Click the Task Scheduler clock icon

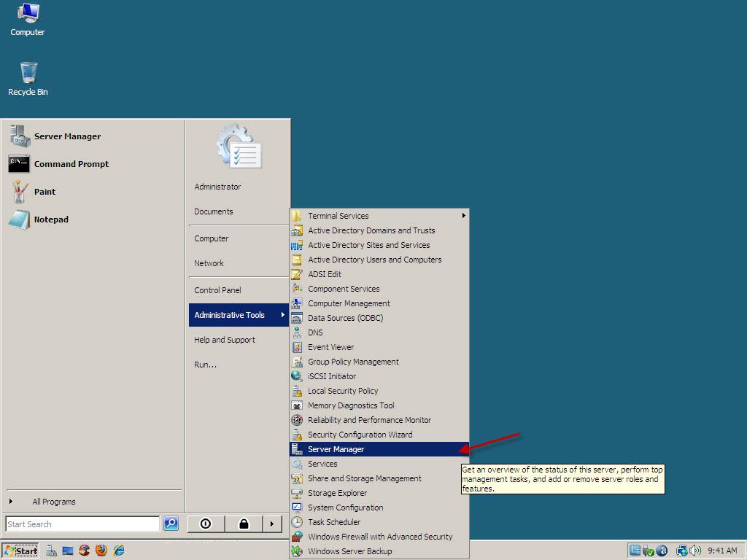[297, 522]
